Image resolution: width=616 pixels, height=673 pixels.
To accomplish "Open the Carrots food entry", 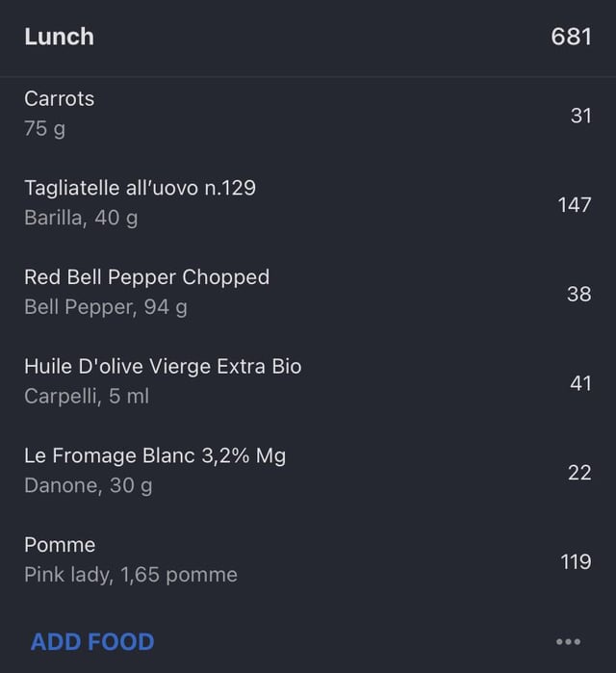I will 308,114.
